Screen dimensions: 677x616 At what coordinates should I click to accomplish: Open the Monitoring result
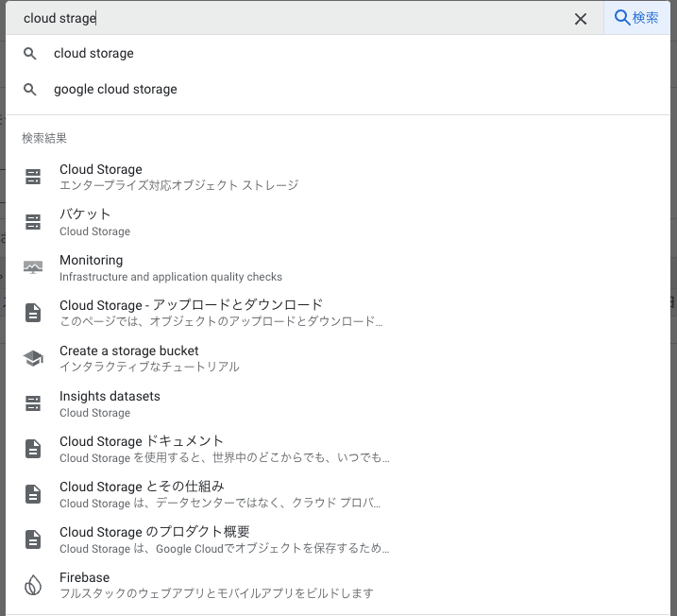[x=338, y=267]
